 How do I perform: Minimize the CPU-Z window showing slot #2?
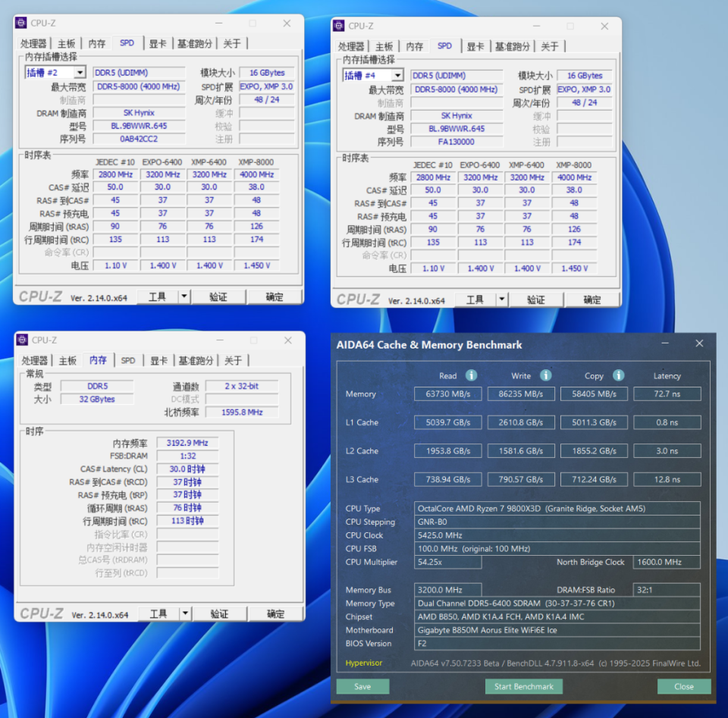pos(218,24)
